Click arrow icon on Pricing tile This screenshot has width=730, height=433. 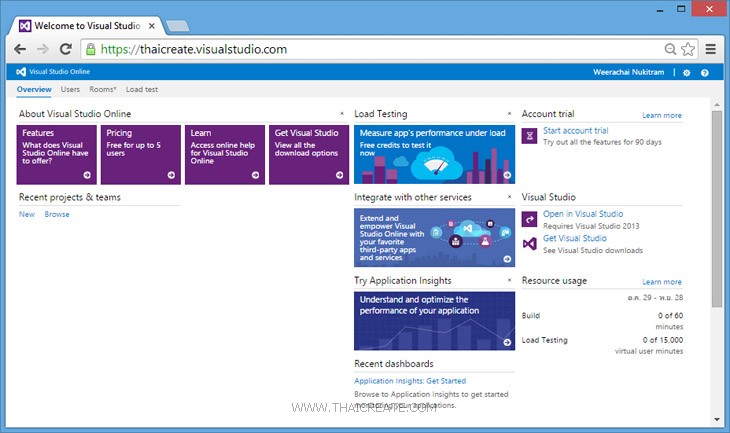[171, 175]
